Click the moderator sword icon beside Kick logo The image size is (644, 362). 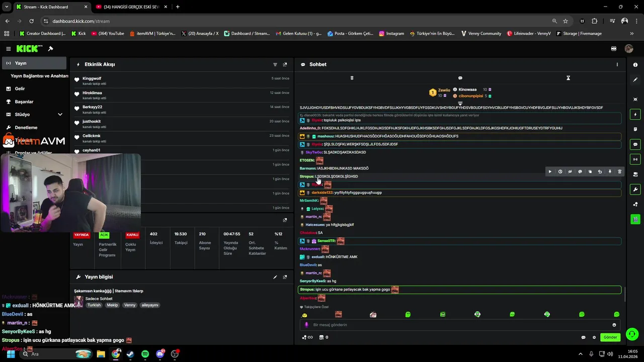pyautogui.click(x=50, y=49)
